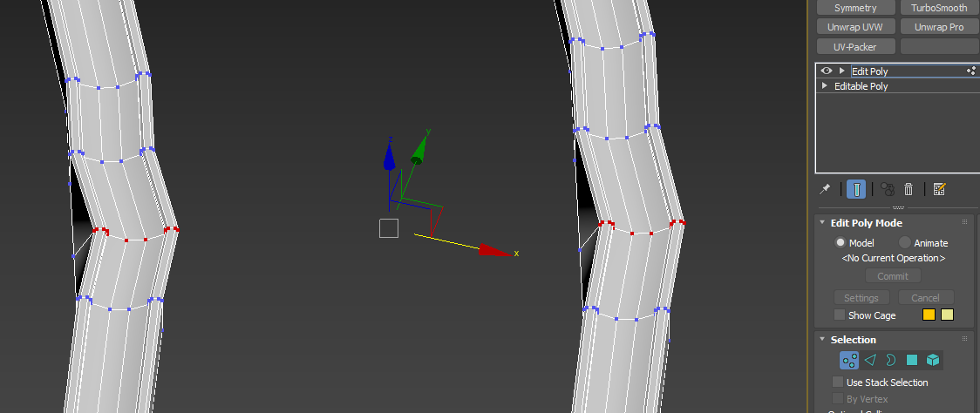This screenshot has height=413, width=980.
Task: Toggle Show End Result icon
Action: point(856,189)
